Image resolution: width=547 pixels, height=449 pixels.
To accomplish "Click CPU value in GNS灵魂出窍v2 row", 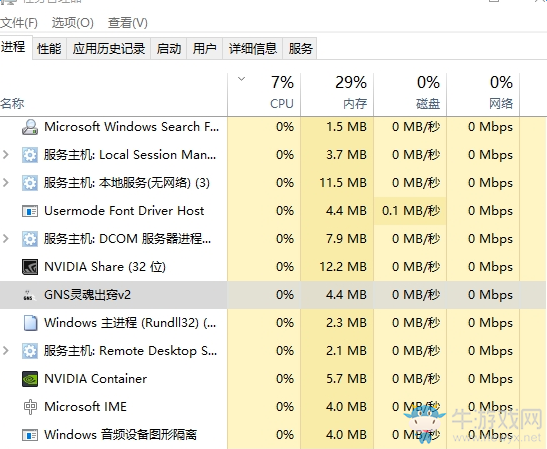I will pyautogui.click(x=285, y=295).
